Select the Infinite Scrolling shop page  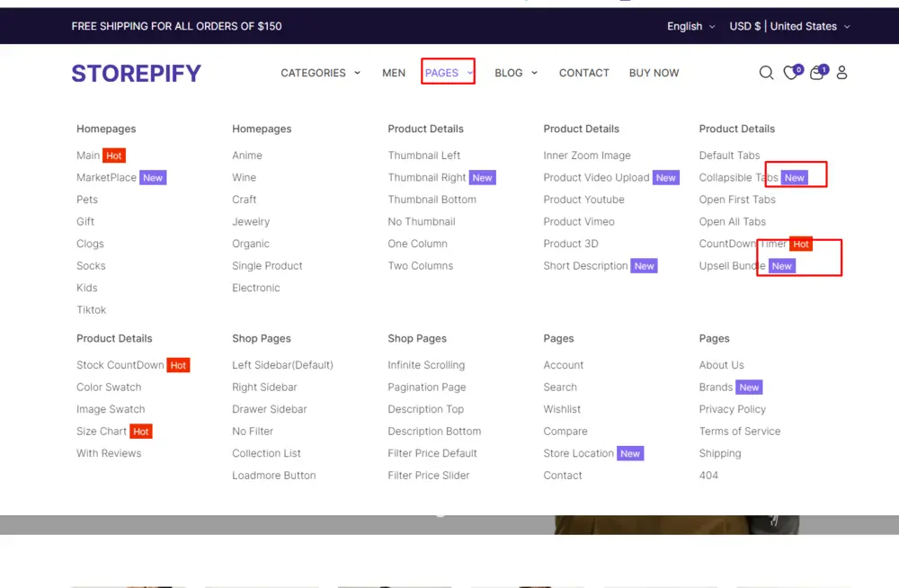pyautogui.click(x=426, y=365)
